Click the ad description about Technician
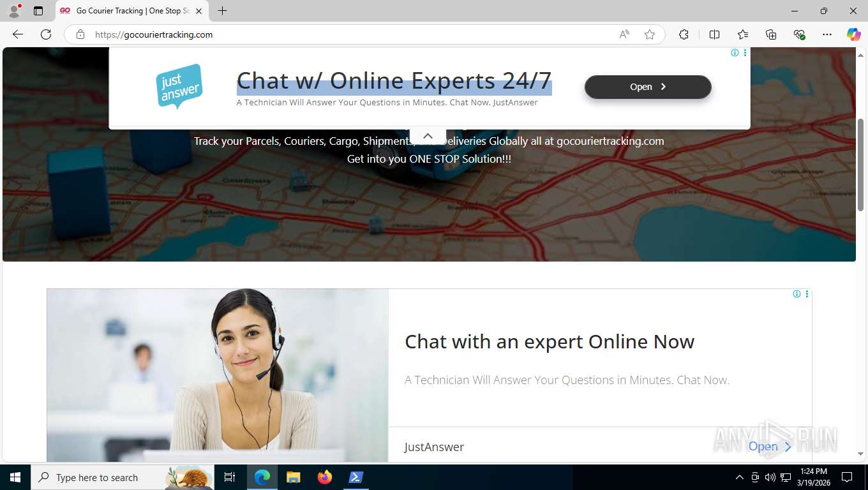This screenshot has height=490, width=868. (567, 380)
